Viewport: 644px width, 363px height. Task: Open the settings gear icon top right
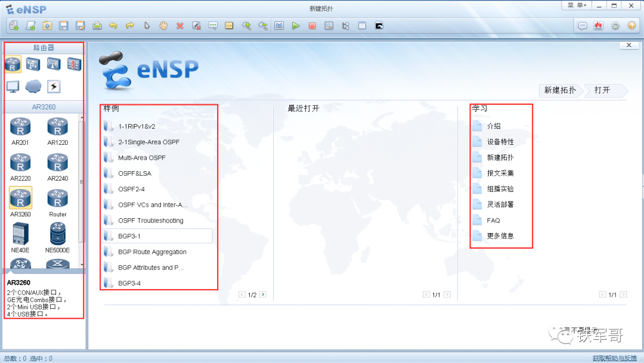pos(615,26)
